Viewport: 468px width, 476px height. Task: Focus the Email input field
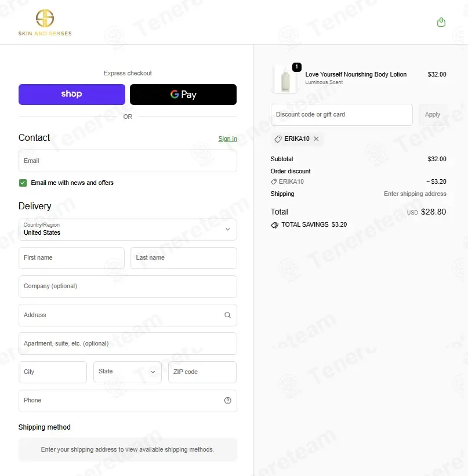tap(128, 161)
